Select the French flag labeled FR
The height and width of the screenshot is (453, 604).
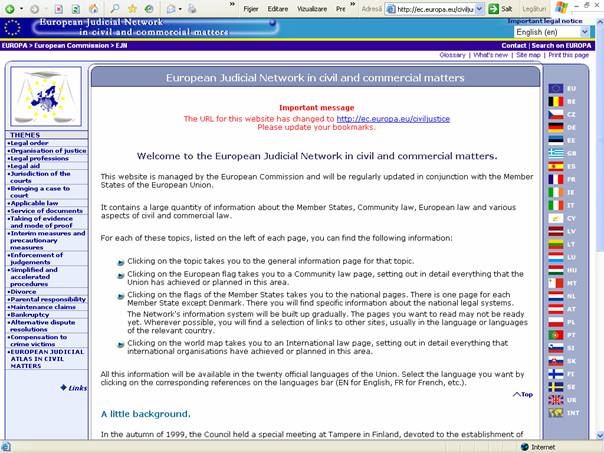click(556, 180)
